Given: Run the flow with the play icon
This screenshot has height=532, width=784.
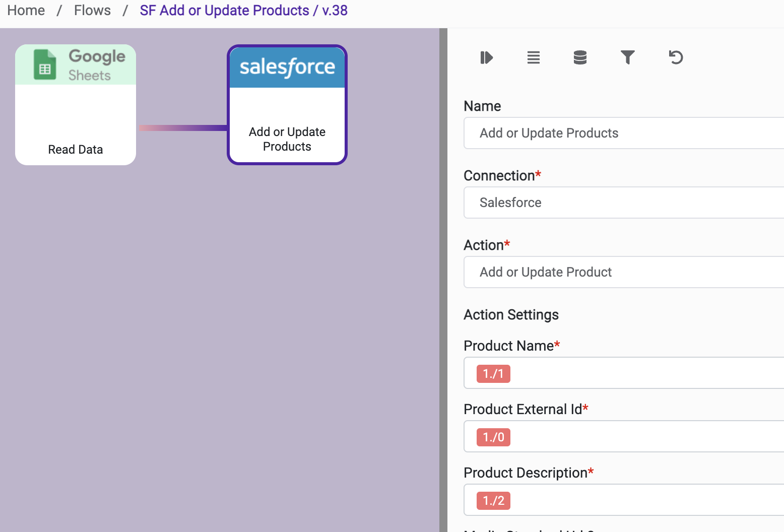Looking at the screenshot, I should pyautogui.click(x=486, y=57).
